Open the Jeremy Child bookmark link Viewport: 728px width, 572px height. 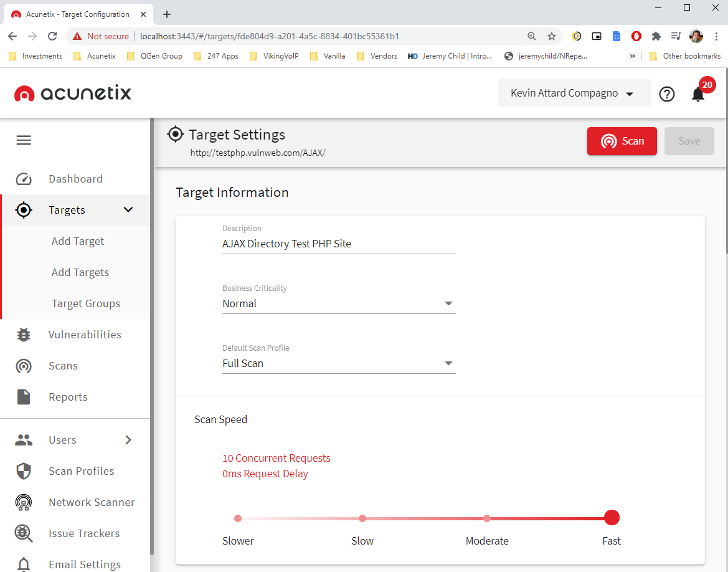pyautogui.click(x=450, y=55)
